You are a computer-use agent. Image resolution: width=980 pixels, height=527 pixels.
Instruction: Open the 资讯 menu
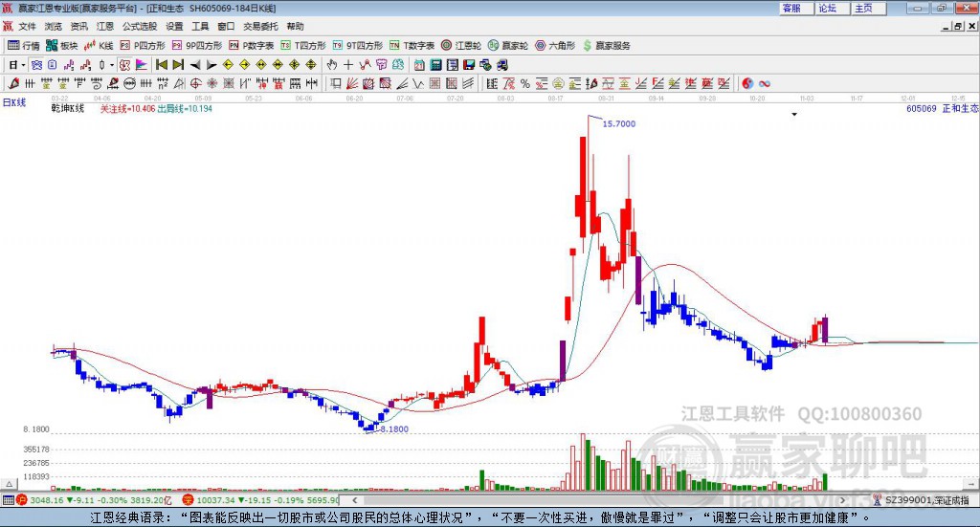point(78,26)
